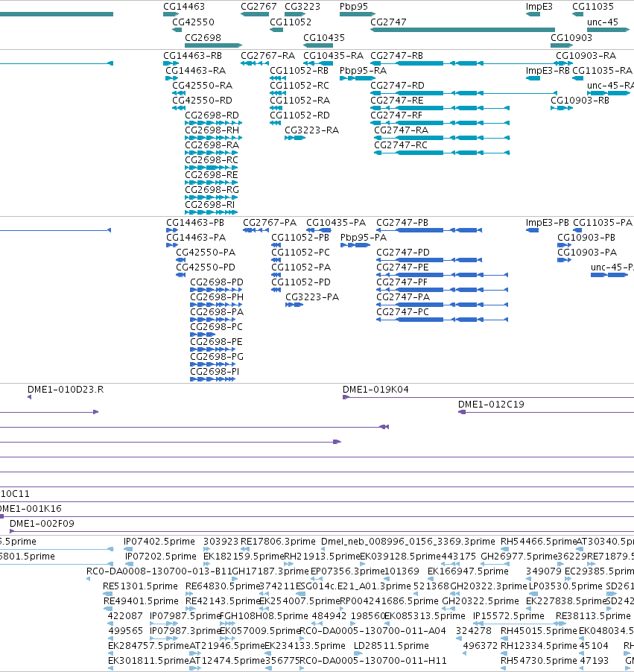Click transcript label Pbp95-RA
Image resolution: width=634 pixels, height=672 pixels.
[x=363, y=70]
